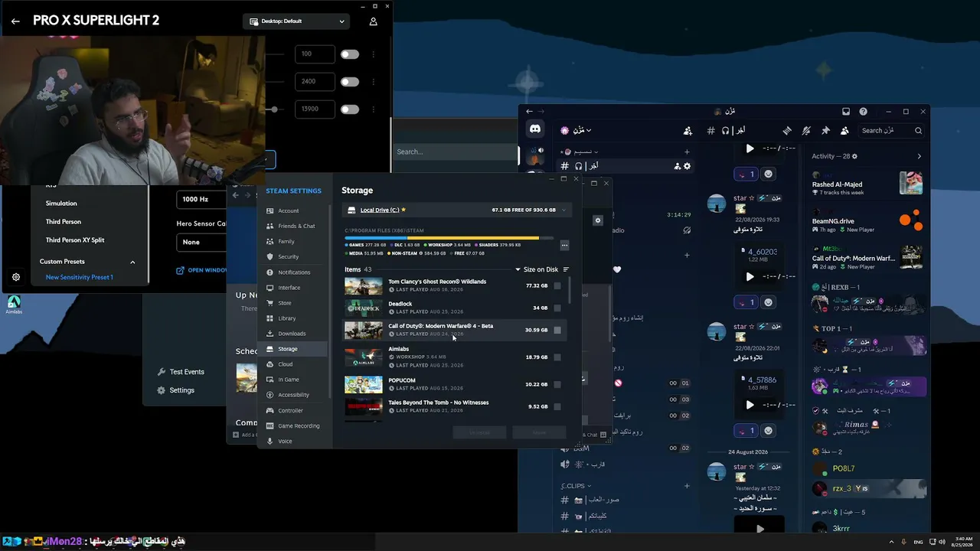The height and width of the screenshot is (551, 980).
Task: Tick the Tales Beyond The Tomb checkbox
Action: tap(557, 406)
